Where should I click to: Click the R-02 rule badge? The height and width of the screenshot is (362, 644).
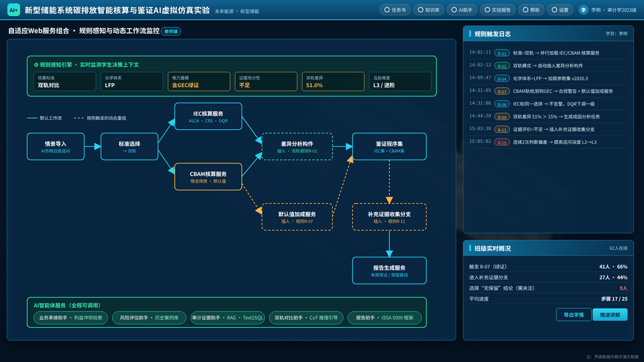[502, 66]
